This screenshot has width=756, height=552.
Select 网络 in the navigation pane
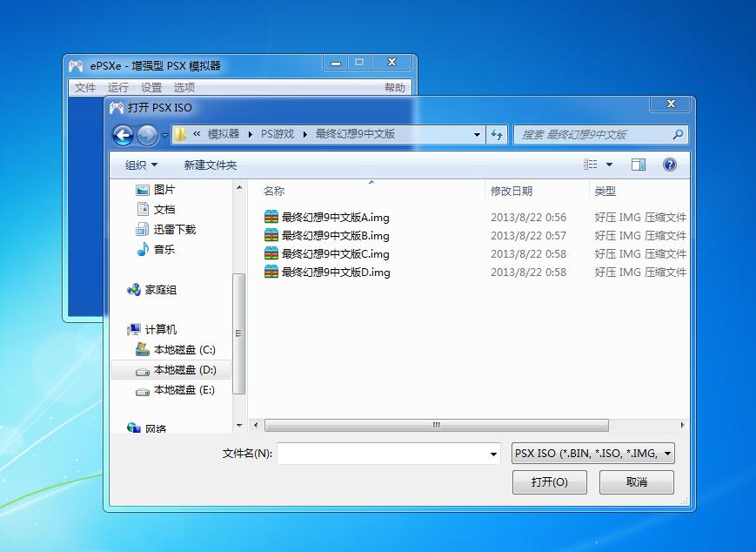pos(155,428)
